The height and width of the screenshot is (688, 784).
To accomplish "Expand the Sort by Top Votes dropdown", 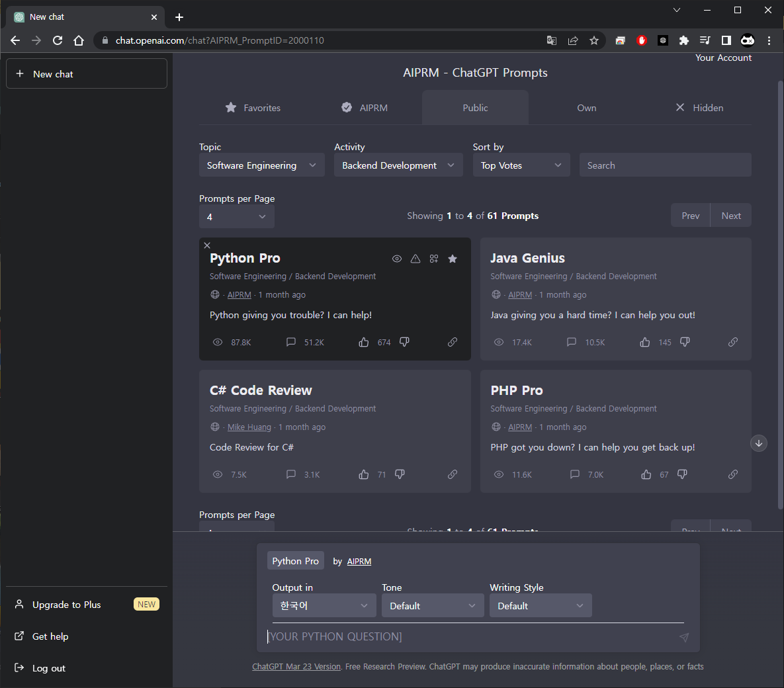I will (521, 165).
